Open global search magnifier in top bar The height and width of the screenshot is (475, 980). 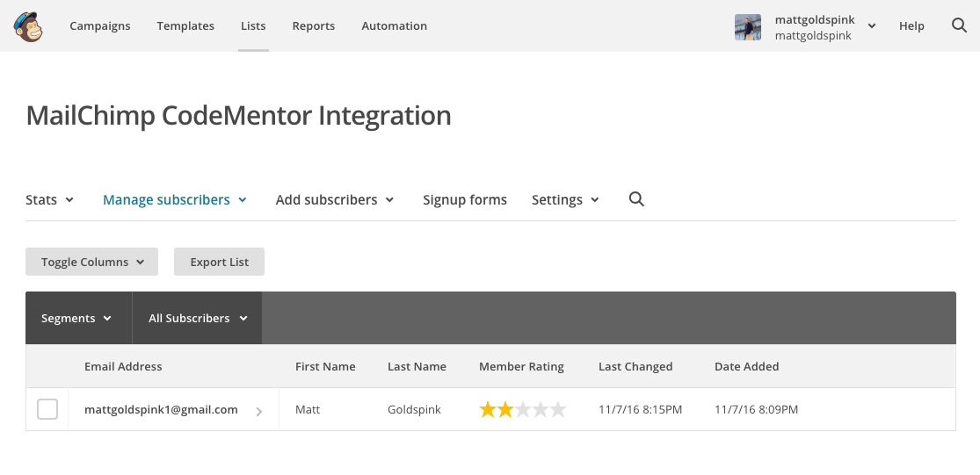point(959,25)
